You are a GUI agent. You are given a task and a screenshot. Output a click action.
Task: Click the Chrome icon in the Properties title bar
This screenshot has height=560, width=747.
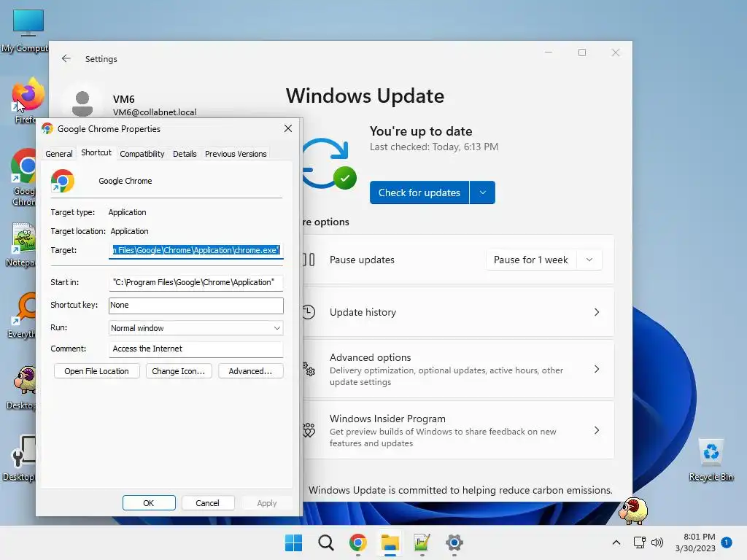point(47,128)
